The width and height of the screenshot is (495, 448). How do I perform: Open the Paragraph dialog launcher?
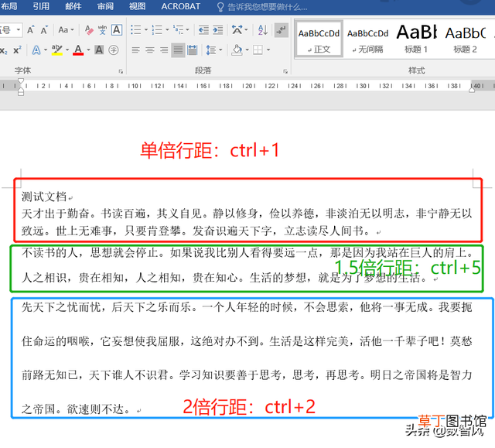click(285, 72)
